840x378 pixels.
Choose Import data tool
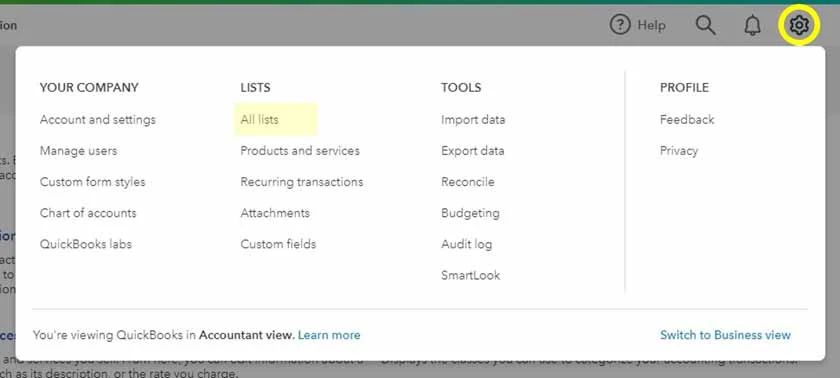point(473,119)
